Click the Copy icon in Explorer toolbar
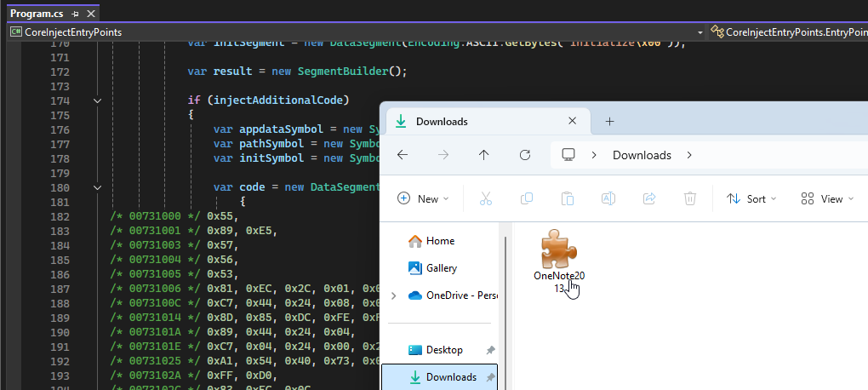This screenshot has width=868, height=390. tap(527, 198)
